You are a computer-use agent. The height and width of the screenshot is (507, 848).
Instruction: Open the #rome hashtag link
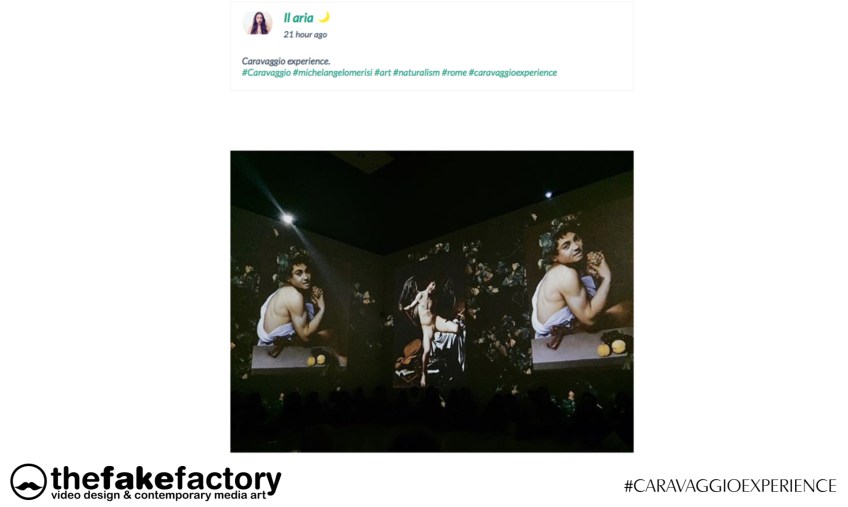[454, 73]
